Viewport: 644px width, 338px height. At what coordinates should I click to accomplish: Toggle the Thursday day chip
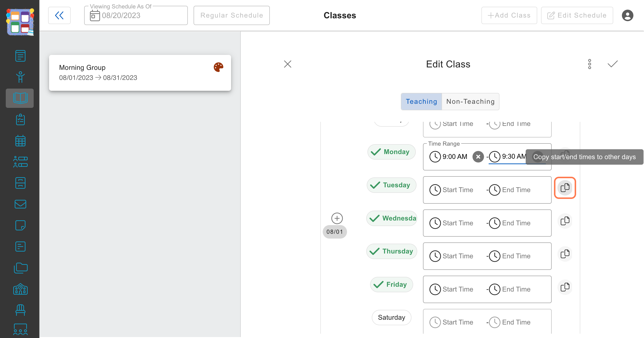point(391,251)
